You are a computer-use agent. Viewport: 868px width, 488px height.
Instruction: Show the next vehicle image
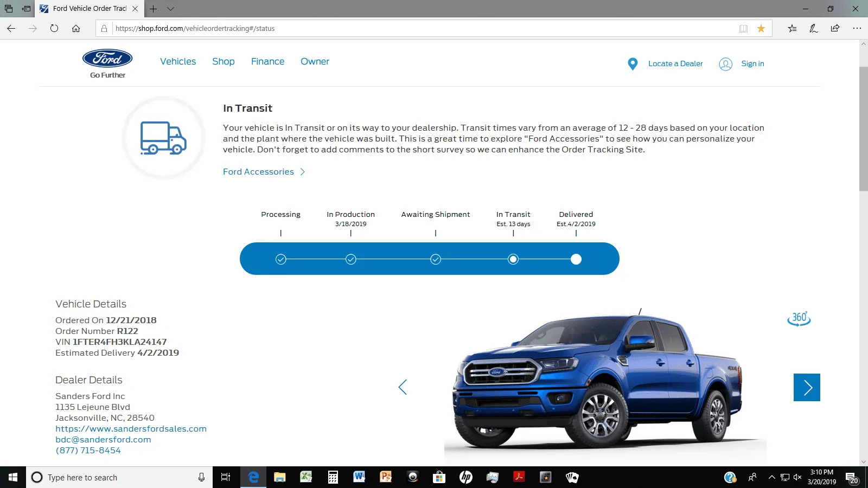click(x=807, y=387)
